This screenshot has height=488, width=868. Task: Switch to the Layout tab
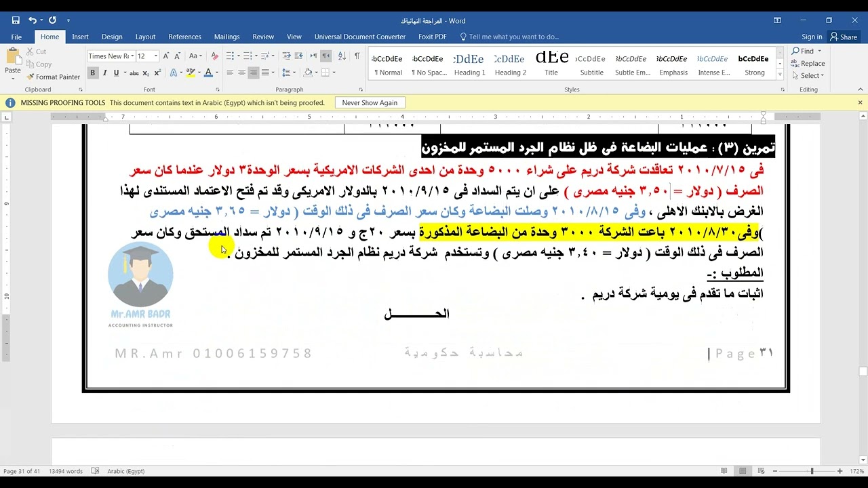point(145,37)
